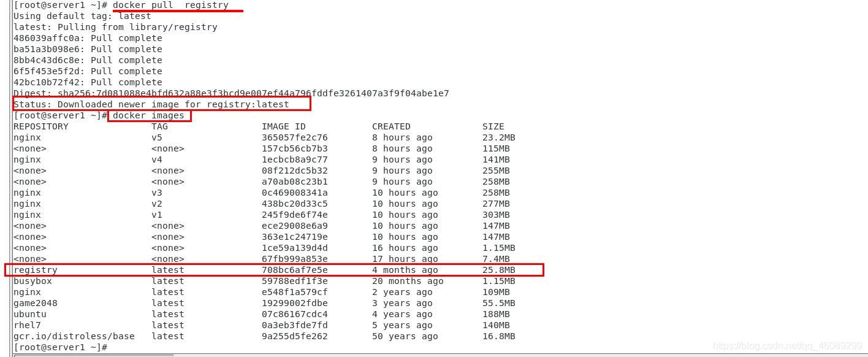
Task: Select image ID ece29008e6a9
Action: point(295,226)
